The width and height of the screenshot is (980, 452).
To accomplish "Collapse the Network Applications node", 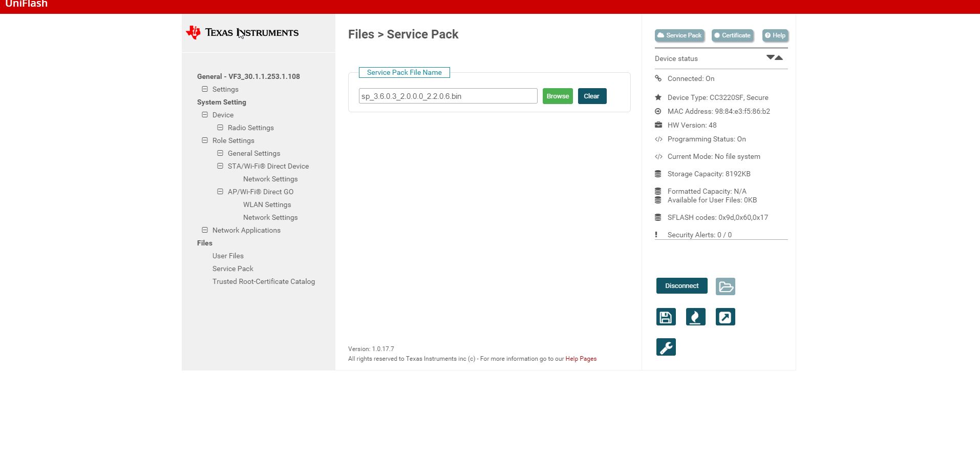I will click(205, 230).
